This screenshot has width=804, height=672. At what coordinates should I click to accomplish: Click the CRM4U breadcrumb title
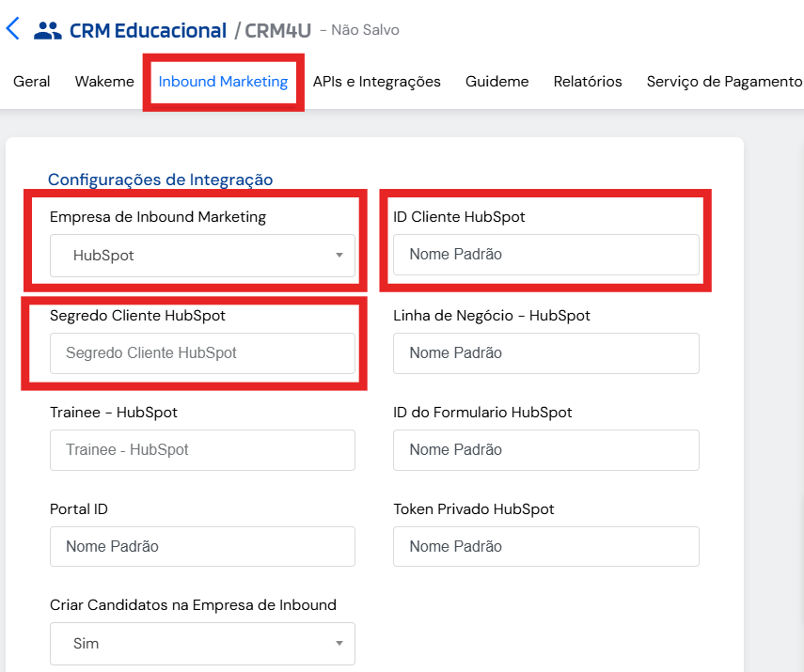(x=278, y=31)
